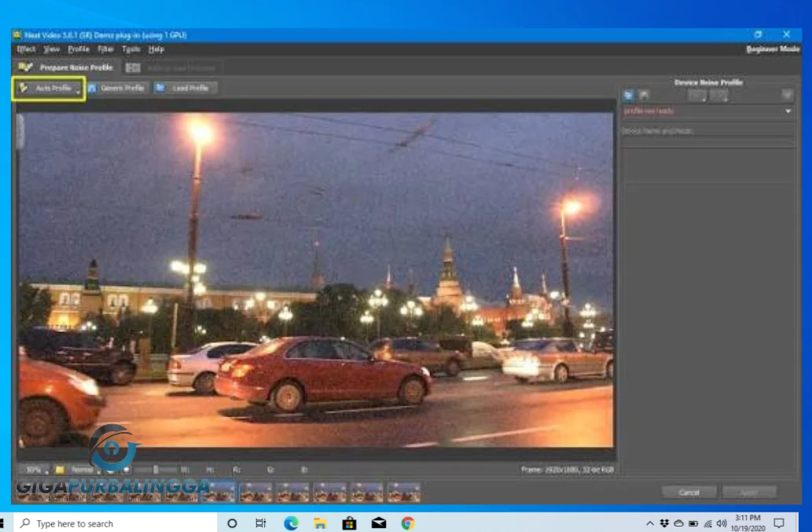Show hidden system tray icons
Screen dimensions: 812x532
click(650, 523)
